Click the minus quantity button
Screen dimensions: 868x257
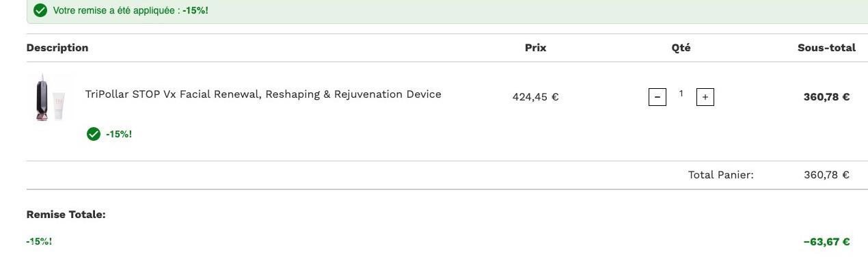click(x=657, y=97)
